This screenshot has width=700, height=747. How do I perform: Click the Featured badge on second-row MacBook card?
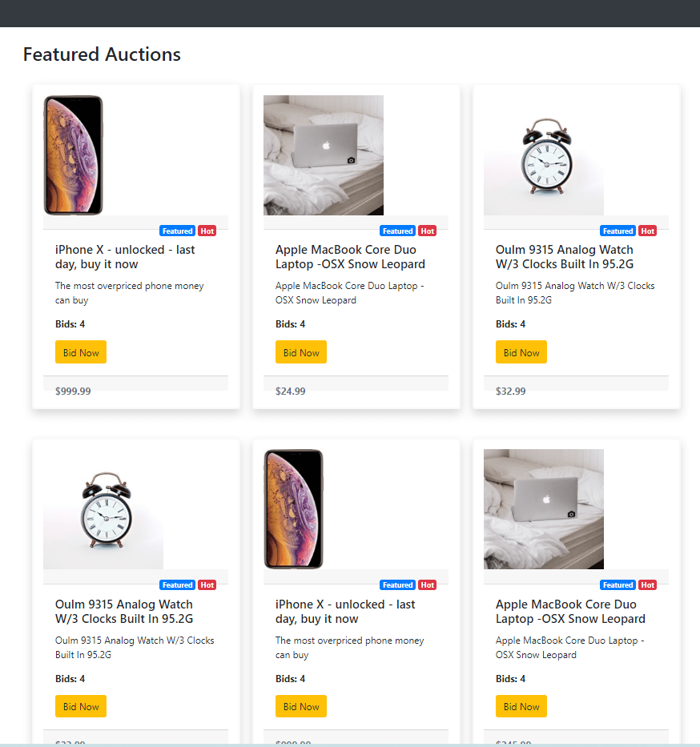pyautogui.click(x=618, y=585)
